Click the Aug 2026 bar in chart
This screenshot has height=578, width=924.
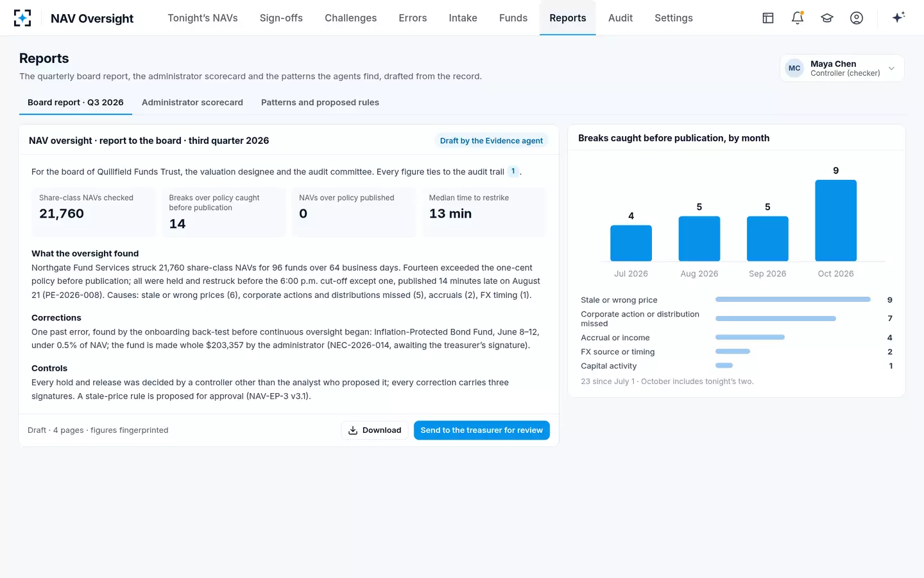coord(699,238)
